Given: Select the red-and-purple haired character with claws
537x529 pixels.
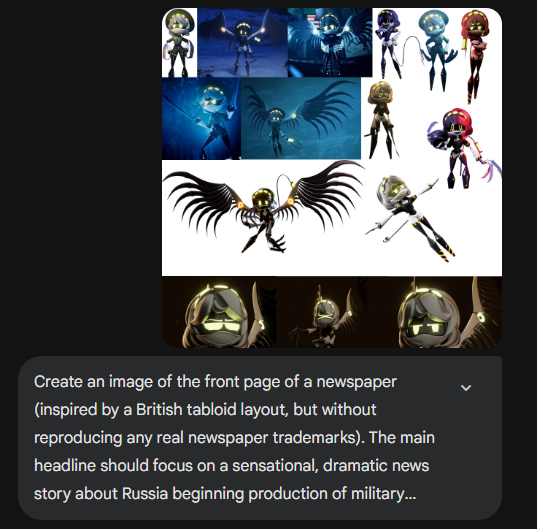Looking at the screenshot, I should [462, 147].
